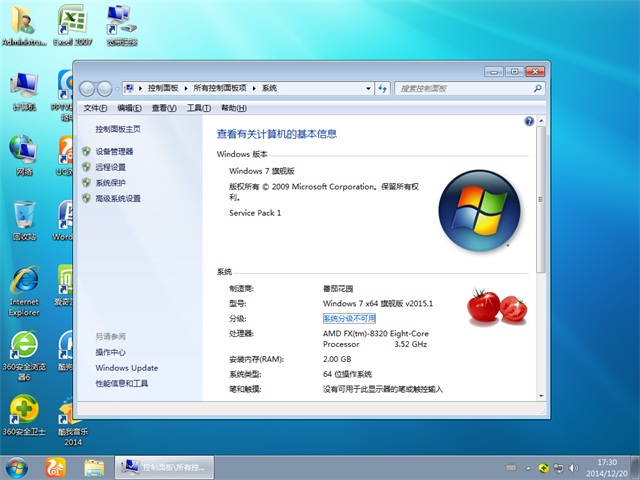Open the 回收站 recycle bin

click(24, 220)
